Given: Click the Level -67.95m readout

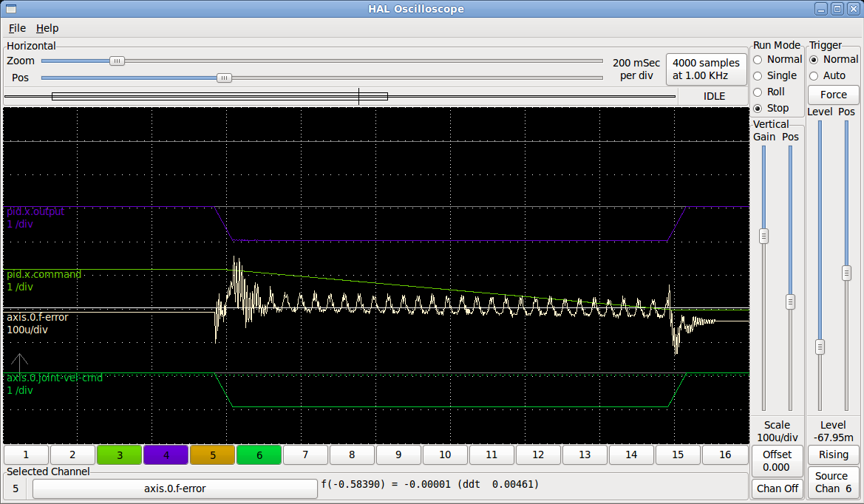Looking at the screenshot, I should click(833, 432).
